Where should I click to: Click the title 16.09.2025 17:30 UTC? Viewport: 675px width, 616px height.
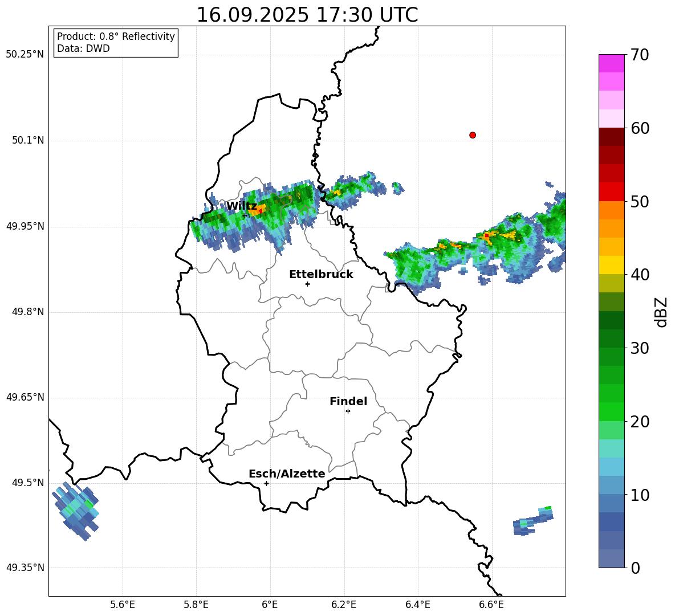307,15
